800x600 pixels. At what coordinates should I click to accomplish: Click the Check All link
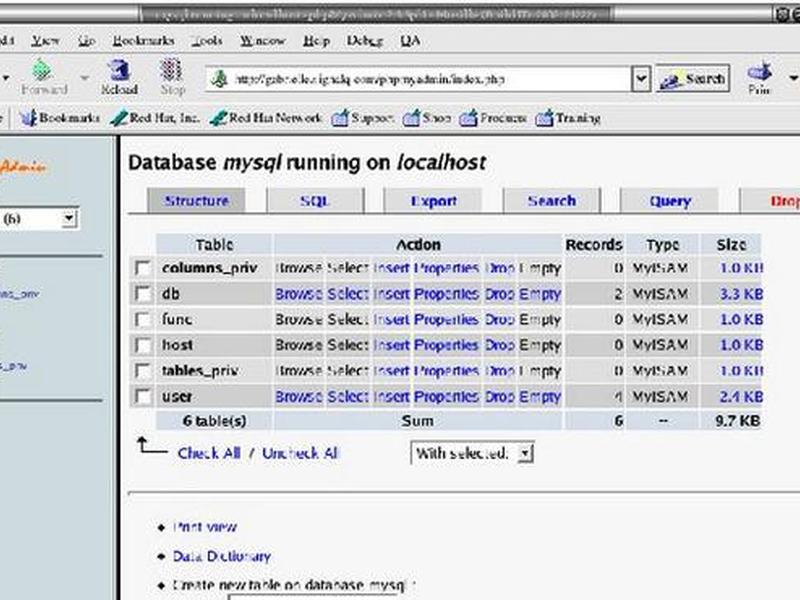[x=209, y=453]
